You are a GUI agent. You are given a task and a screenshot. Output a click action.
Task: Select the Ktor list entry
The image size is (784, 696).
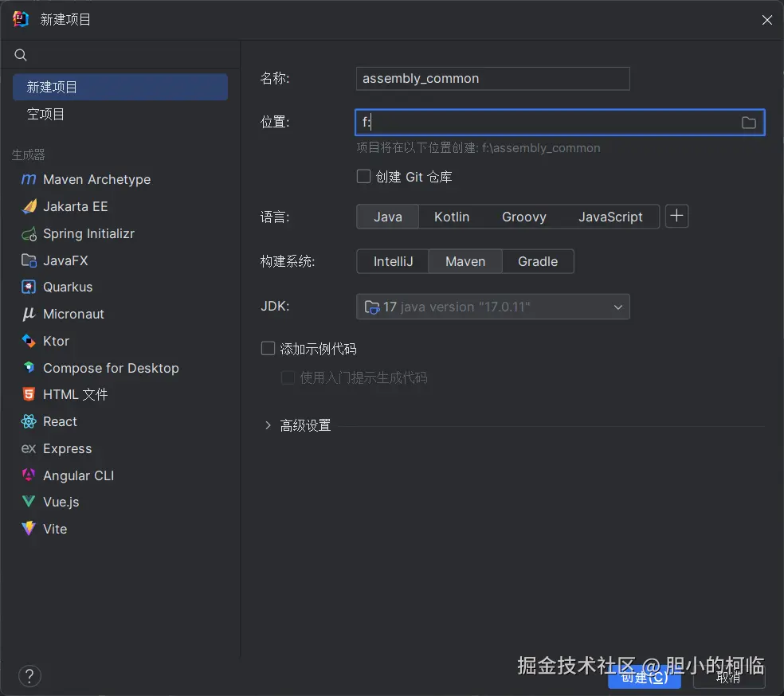(120, 341)
